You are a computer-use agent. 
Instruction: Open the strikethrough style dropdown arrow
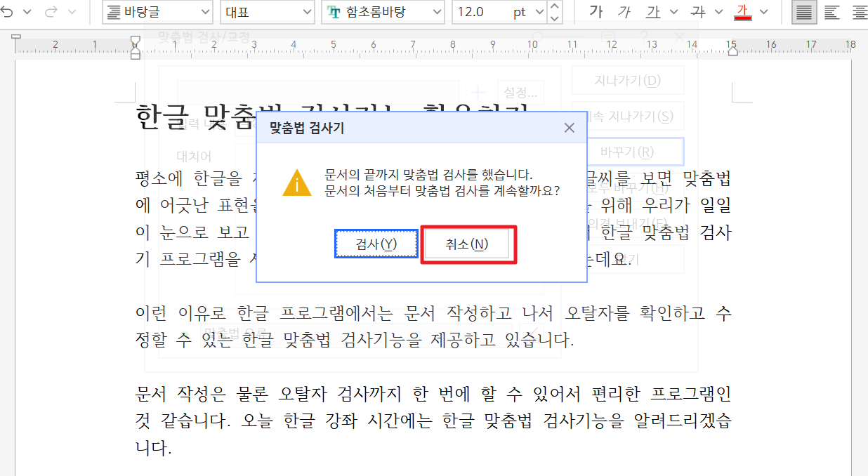click(719, 12)
